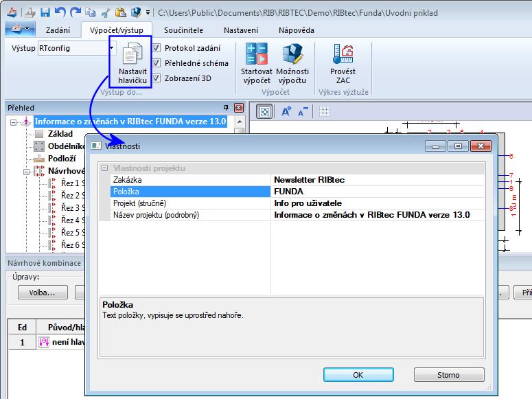Select the Projekt (stručně) row
532x399 pixels.
point(190,203)
